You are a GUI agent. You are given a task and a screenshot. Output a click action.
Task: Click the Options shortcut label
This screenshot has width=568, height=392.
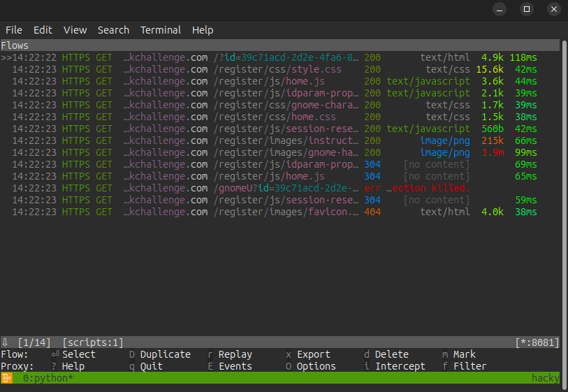point(316,366)
